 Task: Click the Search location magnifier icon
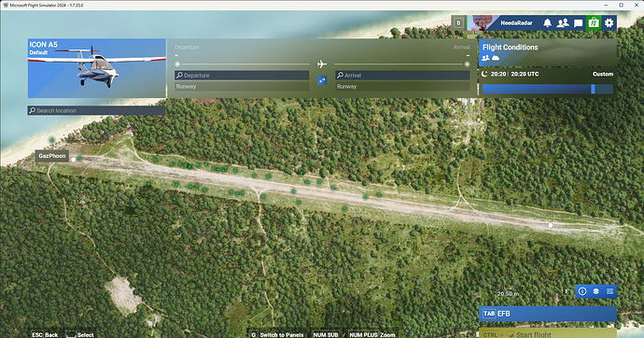[32, 110]
